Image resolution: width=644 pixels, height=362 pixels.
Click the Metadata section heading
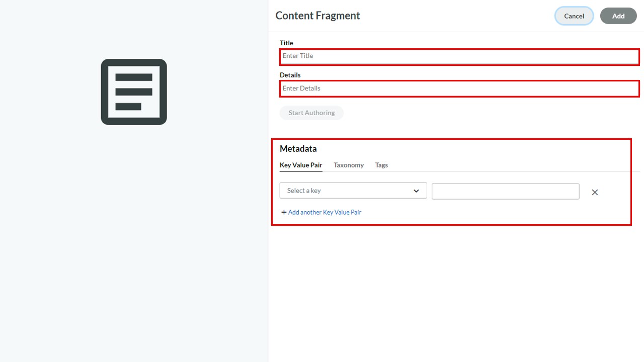pyautogui.click(x=298, y=148)
